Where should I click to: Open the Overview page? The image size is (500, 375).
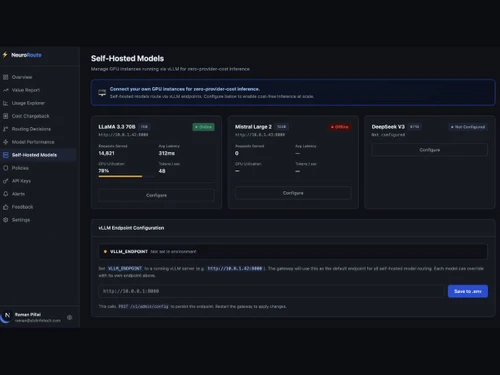coord(38,77)
